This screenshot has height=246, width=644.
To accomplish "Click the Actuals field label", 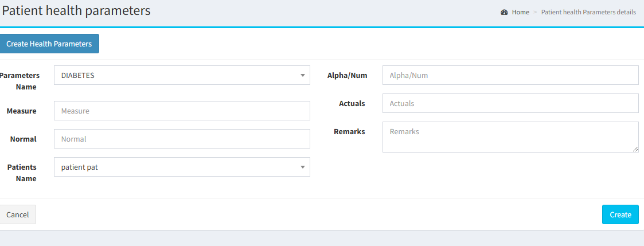I will click(x=352, y=103).
